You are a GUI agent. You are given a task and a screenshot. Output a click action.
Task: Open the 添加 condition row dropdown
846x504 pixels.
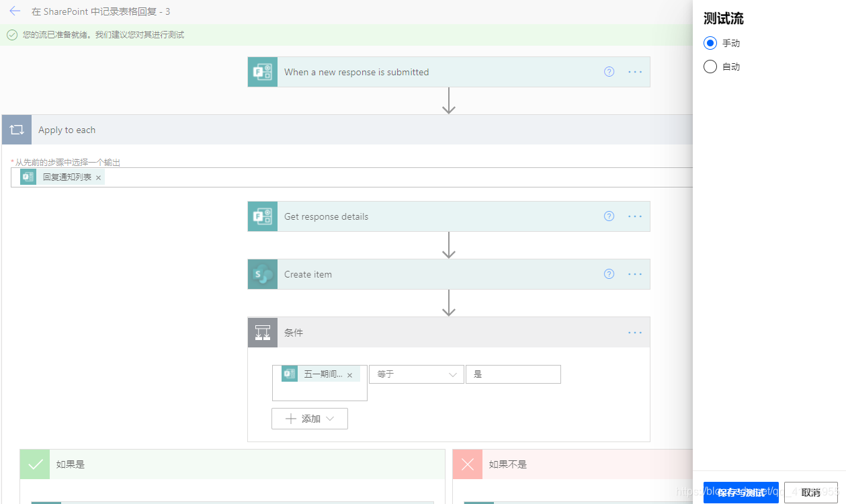pyautogui.click(x=310, y=419)
